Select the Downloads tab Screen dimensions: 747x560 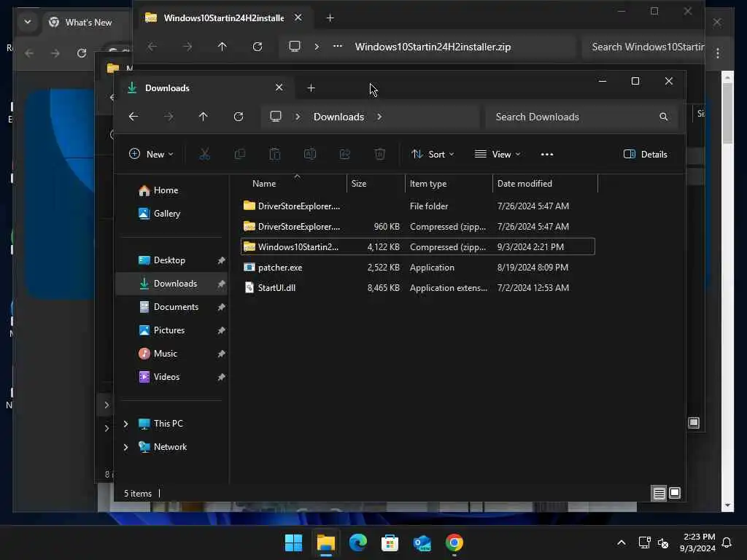coord(205,88)
